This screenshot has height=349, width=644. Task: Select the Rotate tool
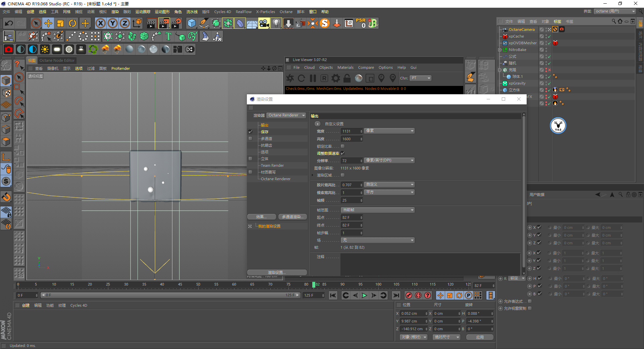tap(72, 23)
